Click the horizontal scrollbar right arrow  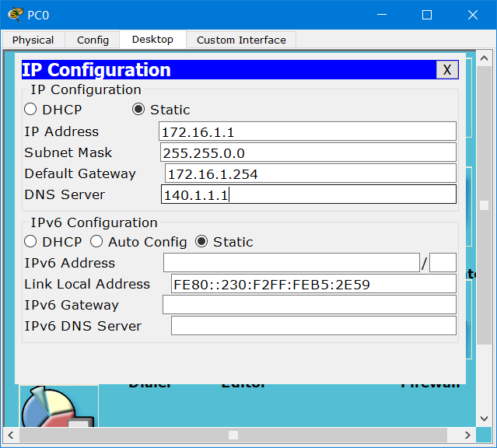point(468,435)
